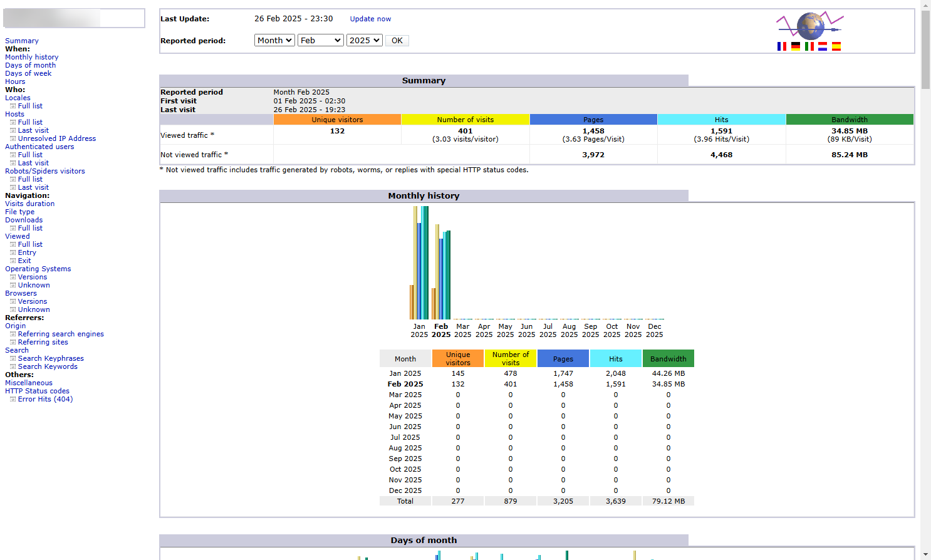Click the 85.24 MB not-viewed bandwidth value

click(x=850, y=155)
